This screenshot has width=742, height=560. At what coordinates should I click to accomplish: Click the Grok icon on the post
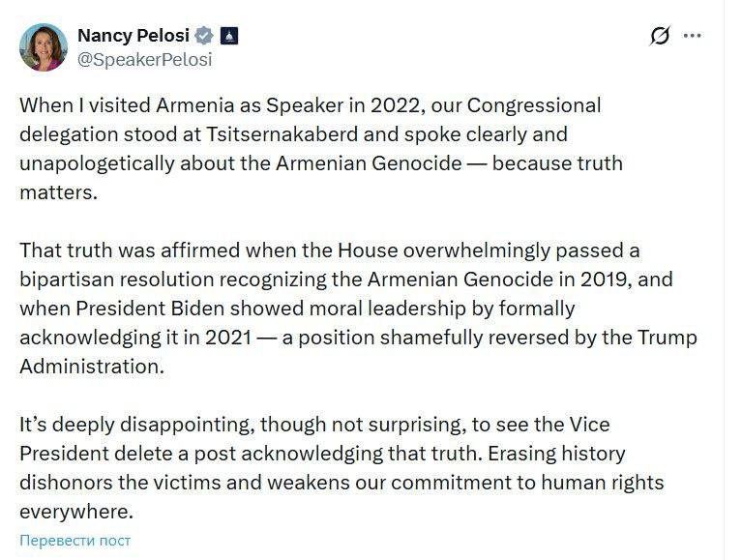point(659,37)
